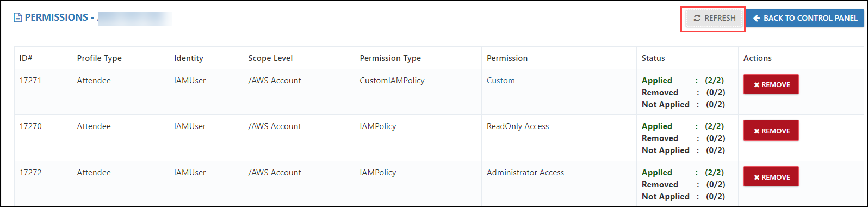
Task: Click the Refresh button
Action: [x=714, y=18]
